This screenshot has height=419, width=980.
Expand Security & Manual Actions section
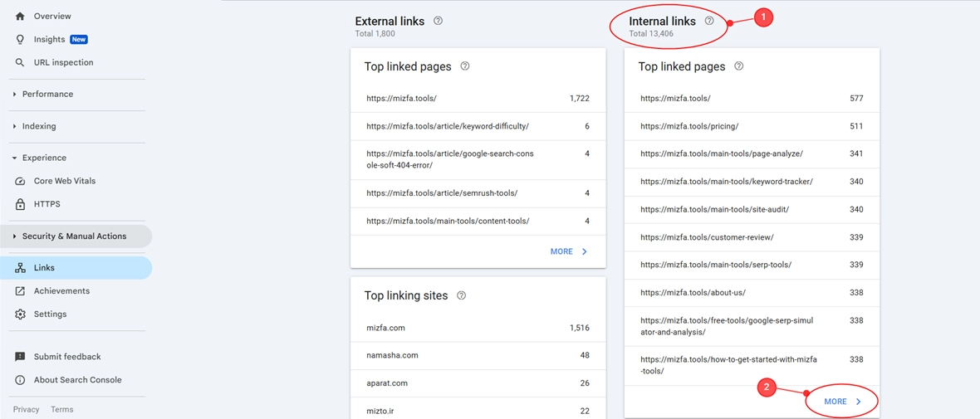[x=74, y=236]
